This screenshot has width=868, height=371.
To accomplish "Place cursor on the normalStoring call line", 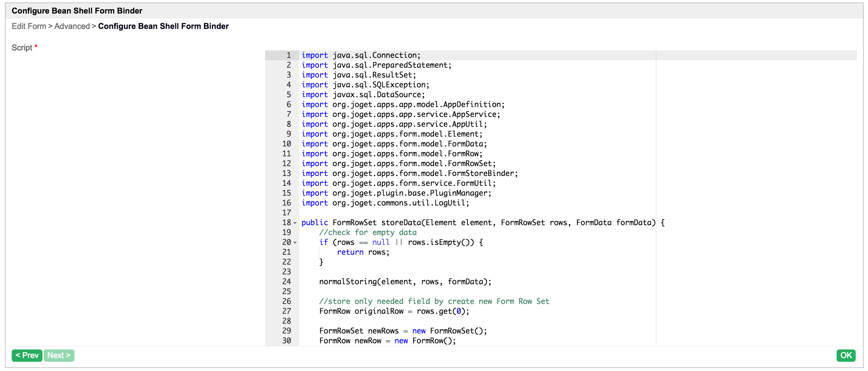I will click(405, 282).
